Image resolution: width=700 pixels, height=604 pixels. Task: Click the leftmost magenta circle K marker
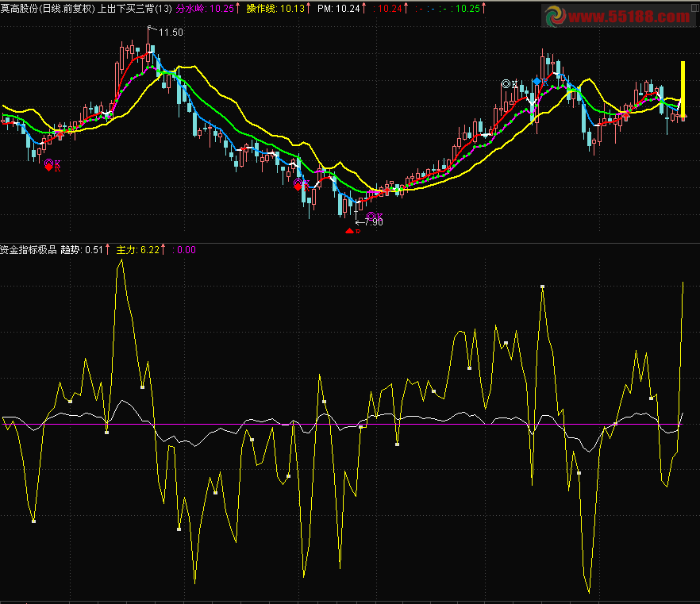(x=49, y=163)
